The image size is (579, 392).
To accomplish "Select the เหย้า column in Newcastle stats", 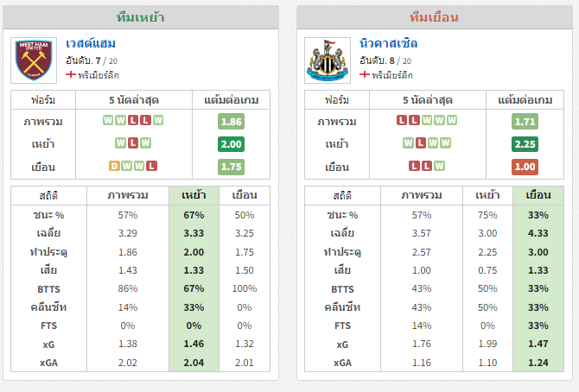I will click(x=487, y=195).
